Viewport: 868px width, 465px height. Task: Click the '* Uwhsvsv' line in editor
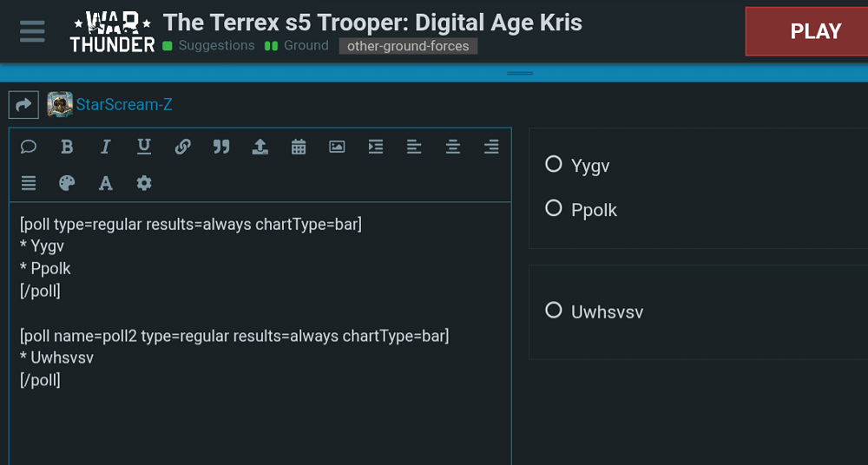point(56,357)
